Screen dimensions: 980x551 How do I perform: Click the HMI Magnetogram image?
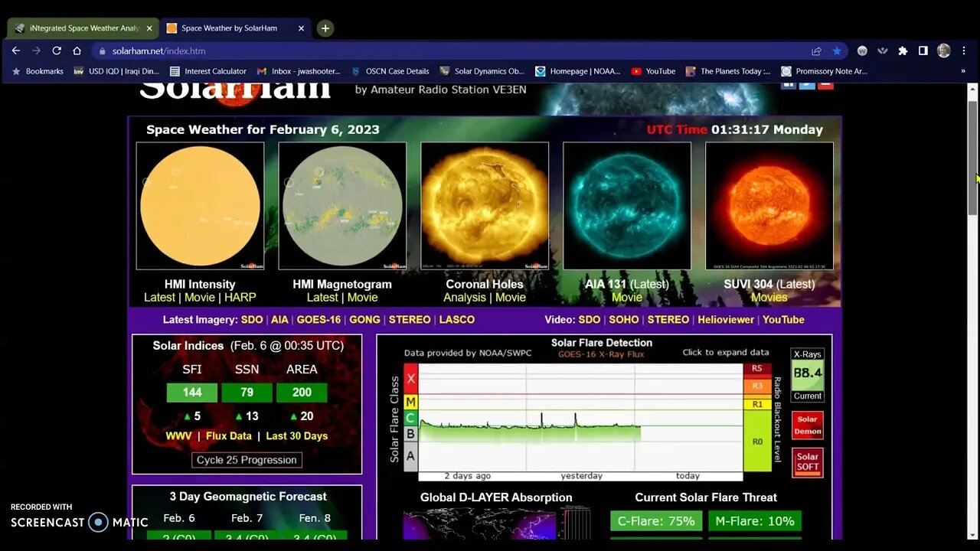tap(342, 206)
